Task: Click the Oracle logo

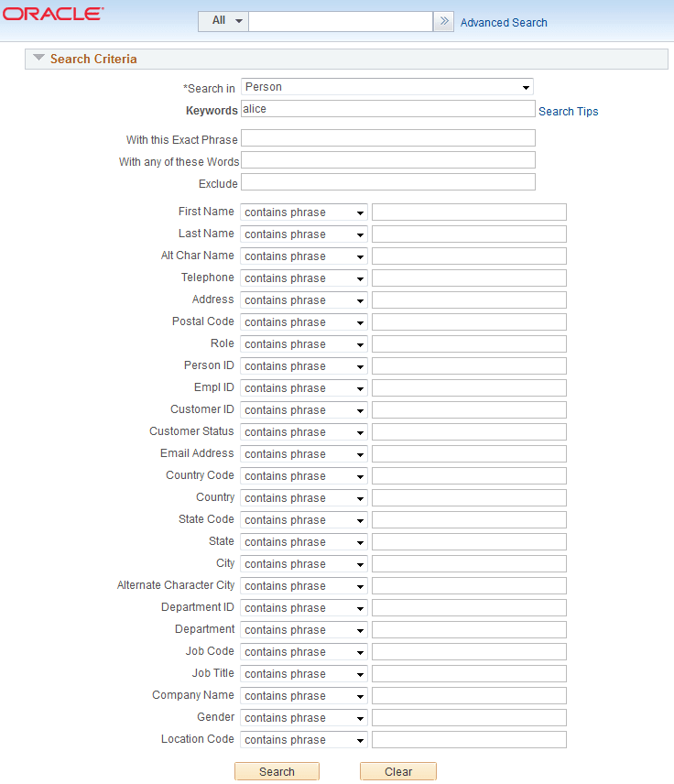Action: point(52,14)
